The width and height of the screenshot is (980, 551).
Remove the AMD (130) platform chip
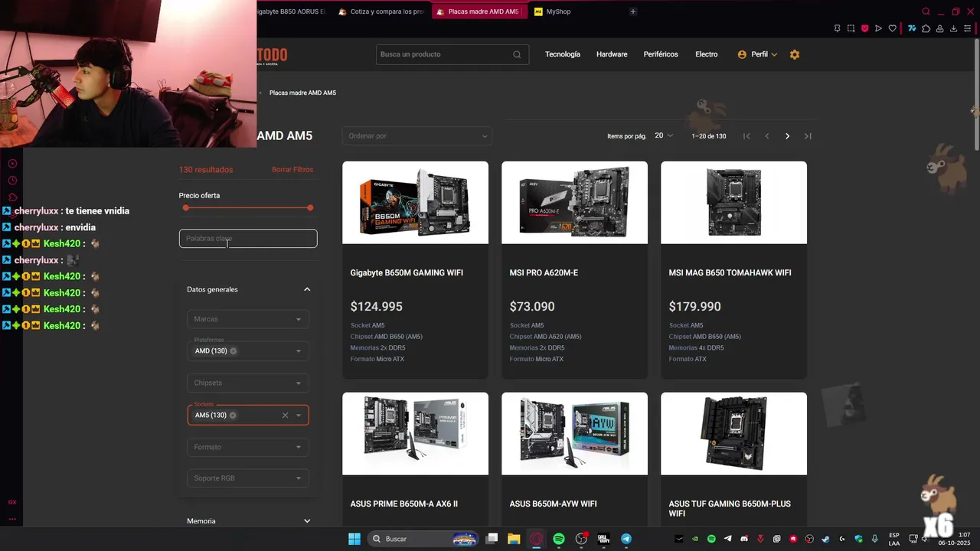pyautogui.click(x=234, y=351)
